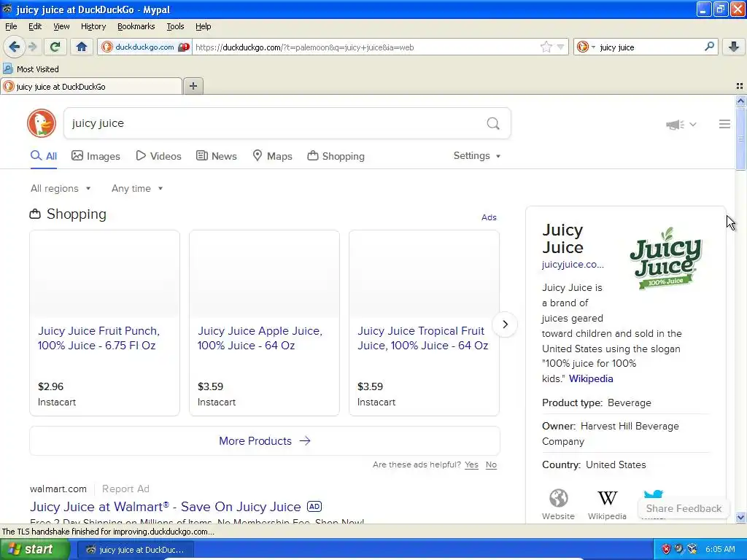Open Juicy Juice Fruit Punch product link
The image size is (747, 560).
[x=98, y=338]
